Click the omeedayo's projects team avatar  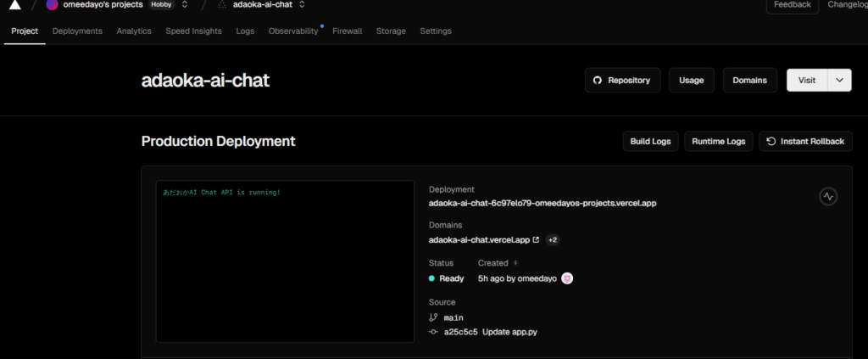pos(53,5)
